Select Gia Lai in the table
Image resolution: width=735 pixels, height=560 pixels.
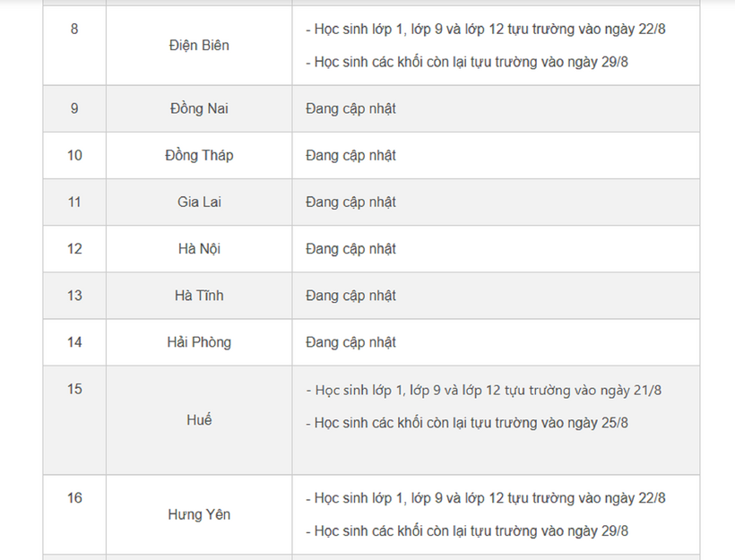(198, 202)
